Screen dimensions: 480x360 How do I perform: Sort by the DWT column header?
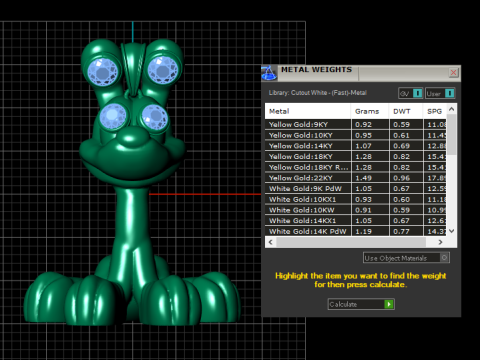(x=406, y=111)
